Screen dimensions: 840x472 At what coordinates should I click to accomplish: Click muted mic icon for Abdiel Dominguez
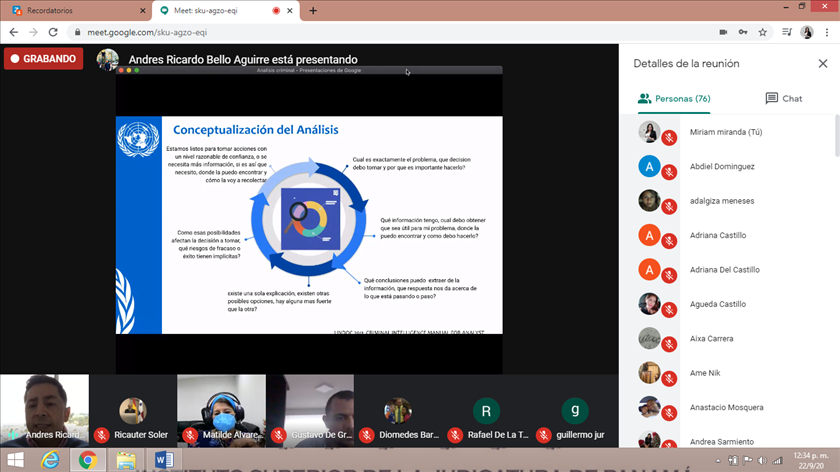click(669, 172)
